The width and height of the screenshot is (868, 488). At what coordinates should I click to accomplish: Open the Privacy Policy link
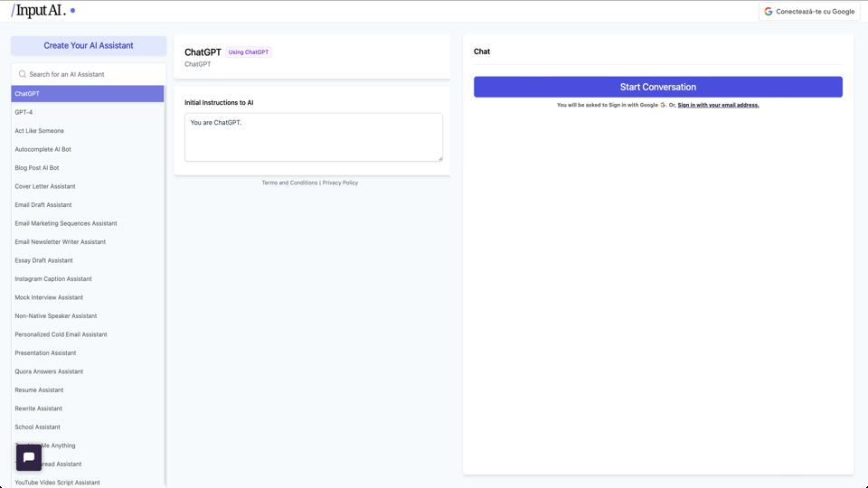[340, 183]
